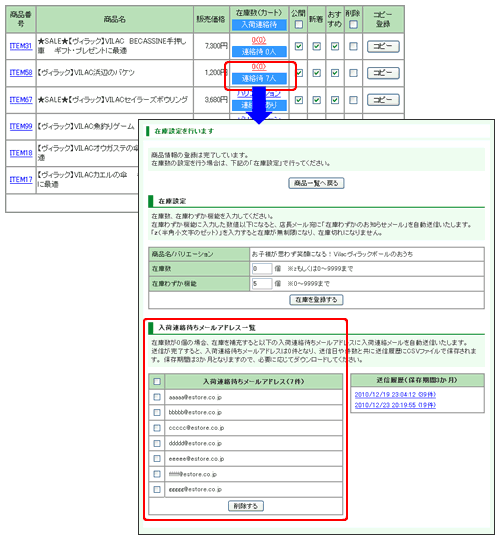Check 削除 for ITEM58

point(353,73)
